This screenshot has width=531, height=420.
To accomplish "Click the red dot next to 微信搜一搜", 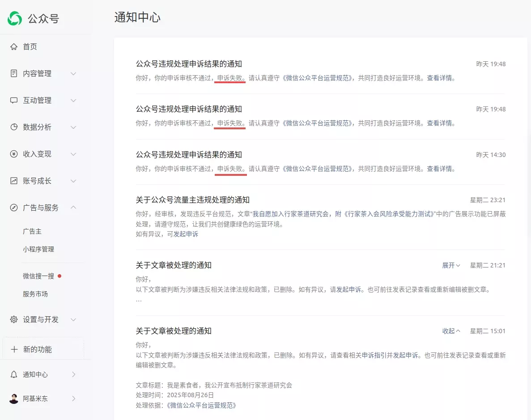I will pos(59,276).
